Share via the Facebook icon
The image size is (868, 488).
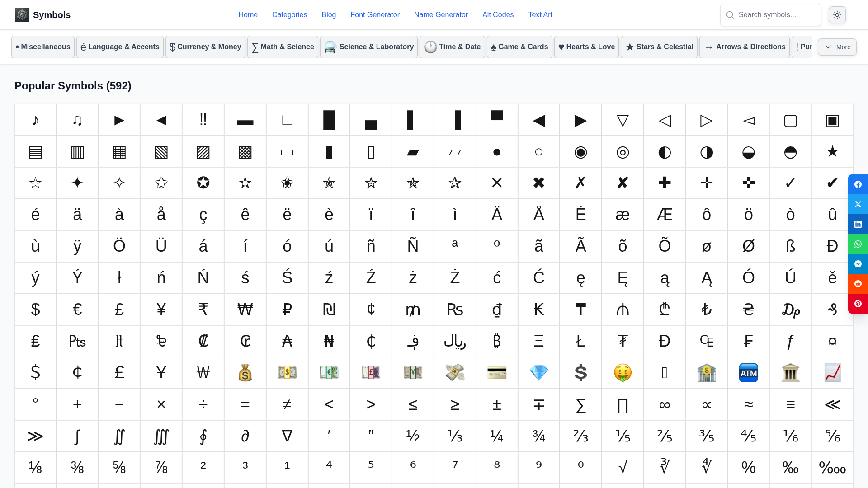click(858, 184)
